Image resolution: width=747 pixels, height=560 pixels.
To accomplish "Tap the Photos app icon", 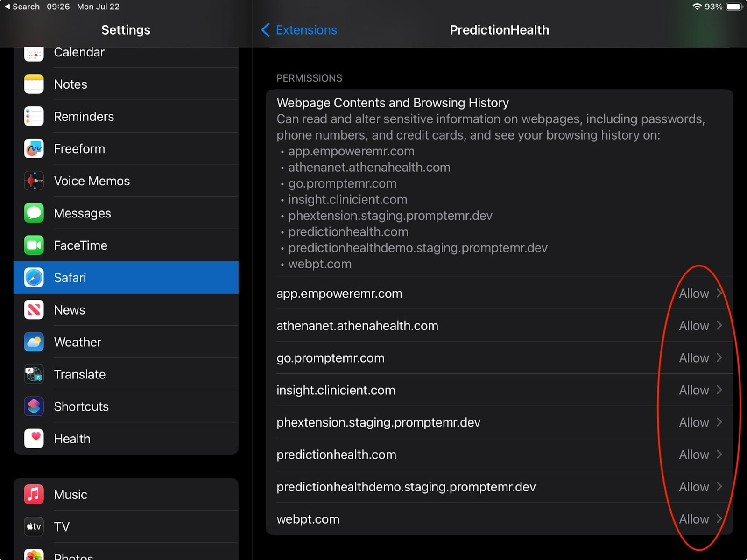I will (34, 554).
